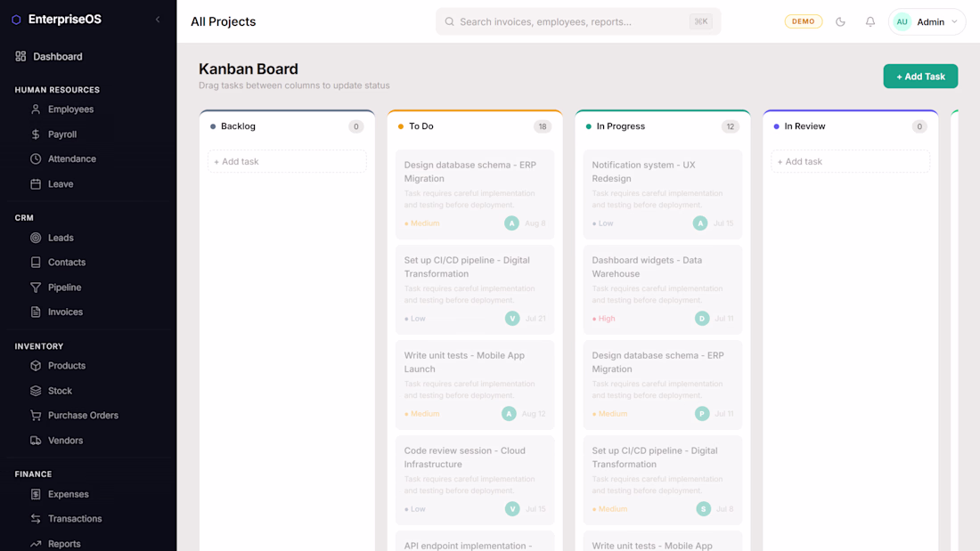Open Dashboard widgets Data Warehouse card

tap(663, 289)
